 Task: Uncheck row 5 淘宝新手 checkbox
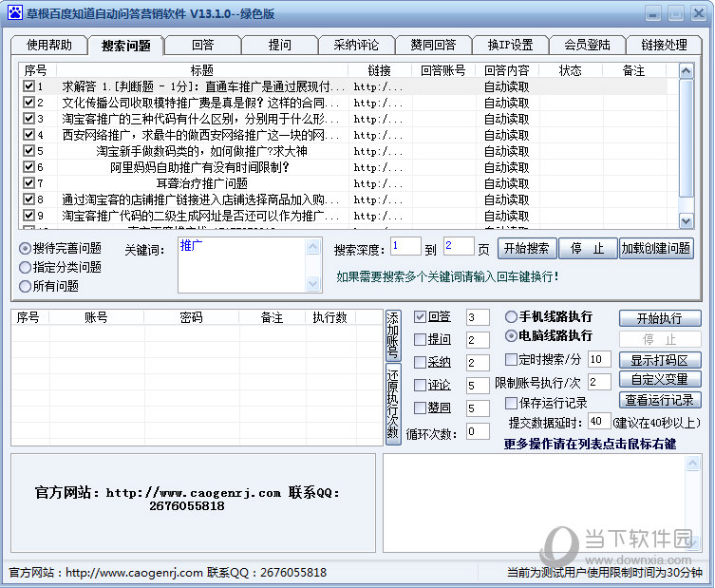pos(28,150)
